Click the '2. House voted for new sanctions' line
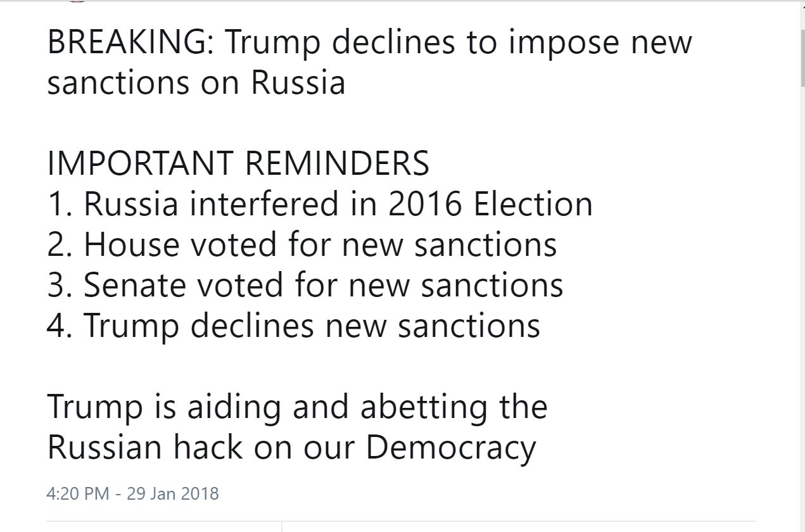This screenshot has width=805, height=532. pyautogui.click(x=302, y=245)
